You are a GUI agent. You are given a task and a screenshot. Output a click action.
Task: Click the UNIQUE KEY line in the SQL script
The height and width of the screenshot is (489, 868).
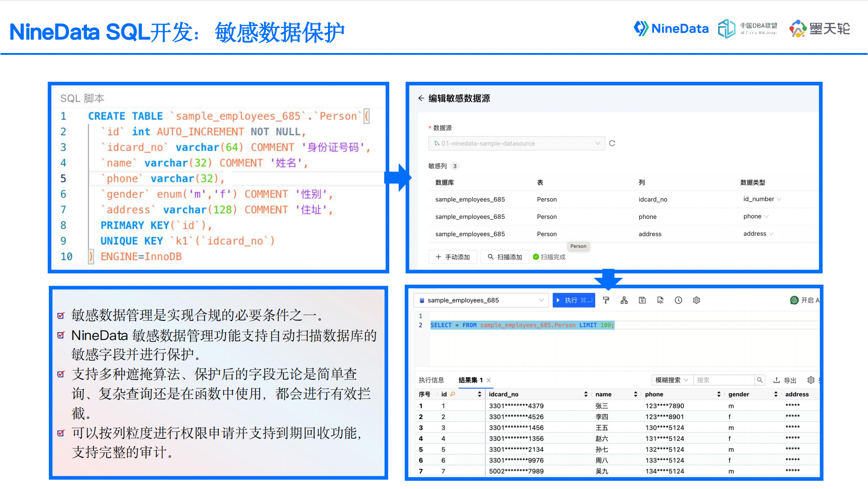click(187, 241)
